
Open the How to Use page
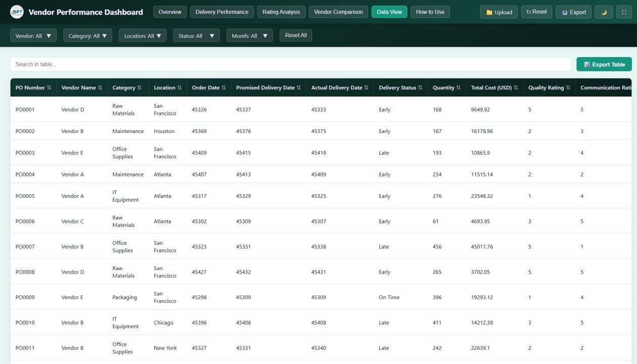[x=429, y=11]
